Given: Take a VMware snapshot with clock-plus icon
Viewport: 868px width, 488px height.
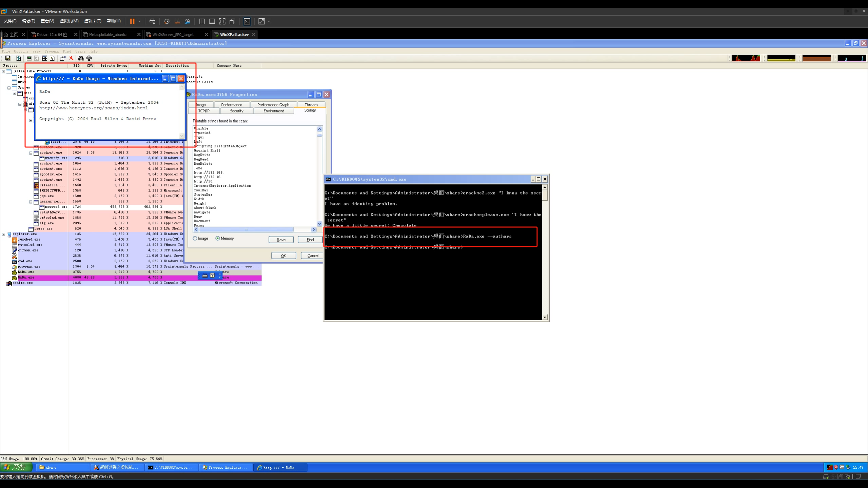Looking at the screenshot, I should (166, 21).
